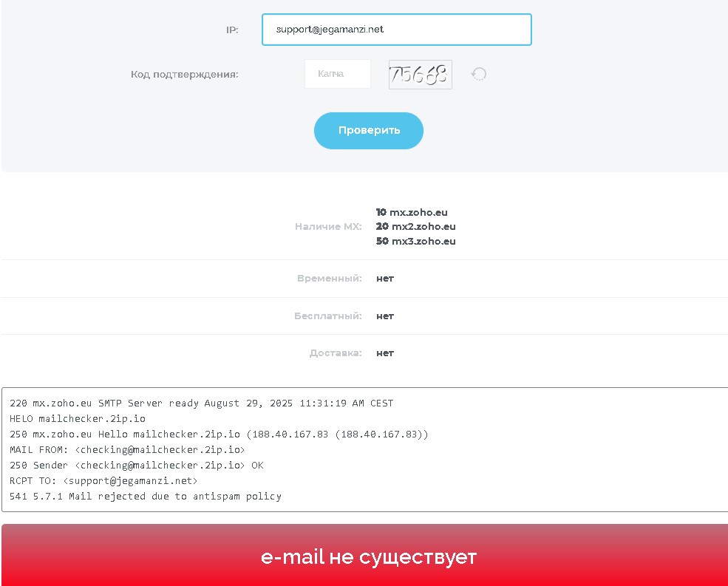Click the Код подтверждения label
The height and width of the screenshot is (586, 728).
click(x=185, y=74)
